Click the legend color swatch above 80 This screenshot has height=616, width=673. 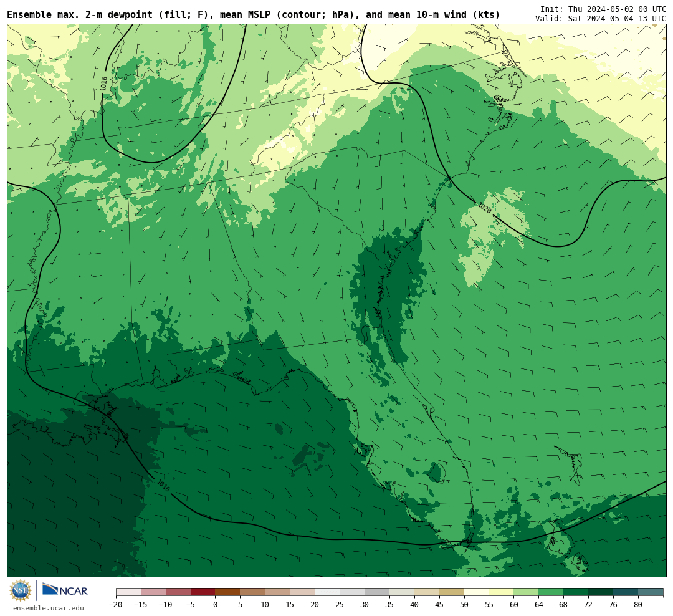pyautogui.click(x=651, y=592)
